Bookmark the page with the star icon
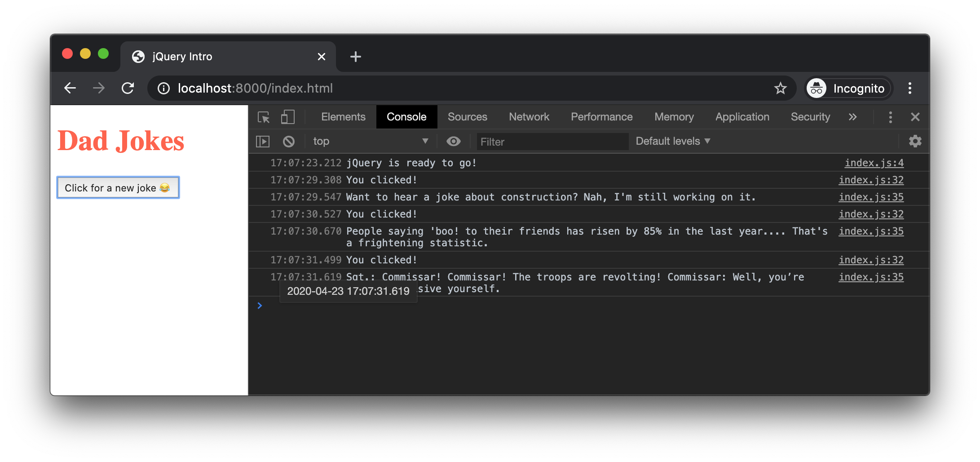 coord(781,88)
